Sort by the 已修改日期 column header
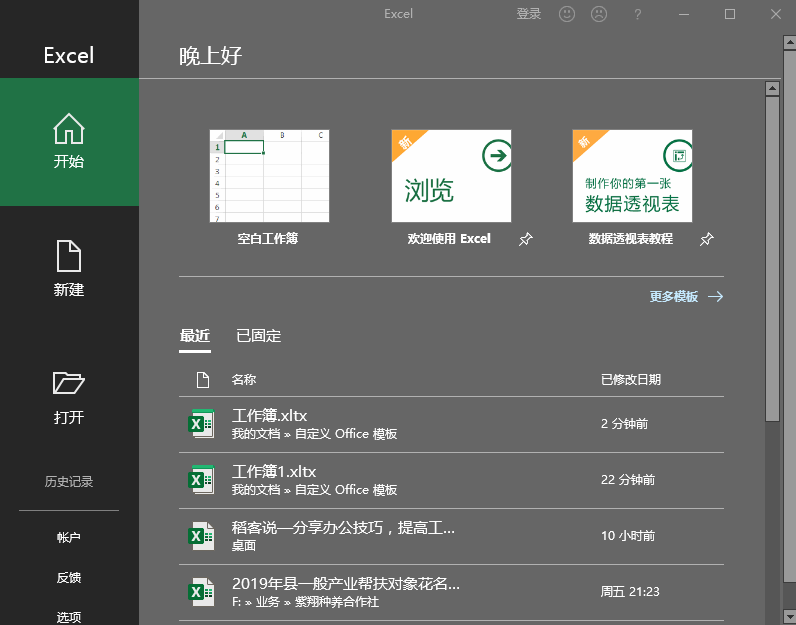 coord(631,379)
